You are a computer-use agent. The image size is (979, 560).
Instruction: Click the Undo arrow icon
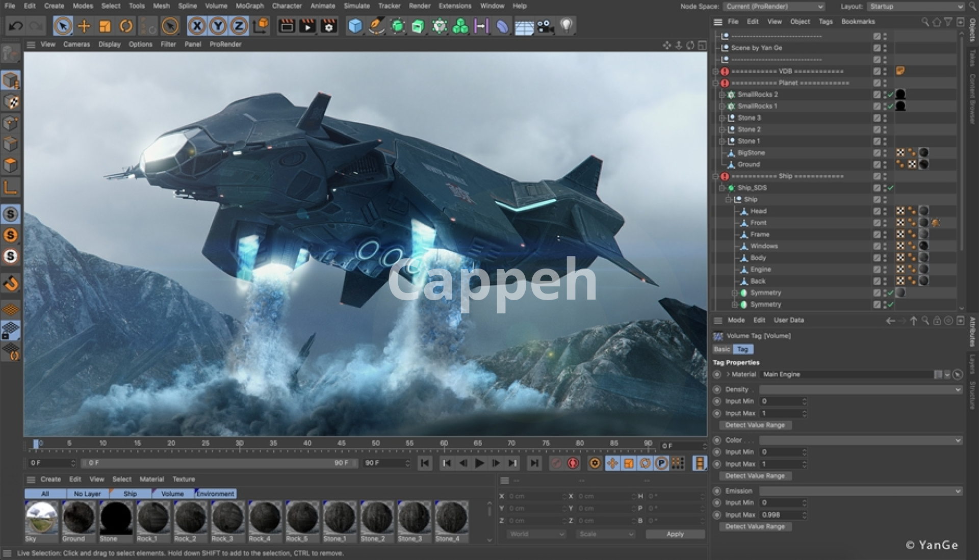[x=15, y=25]
